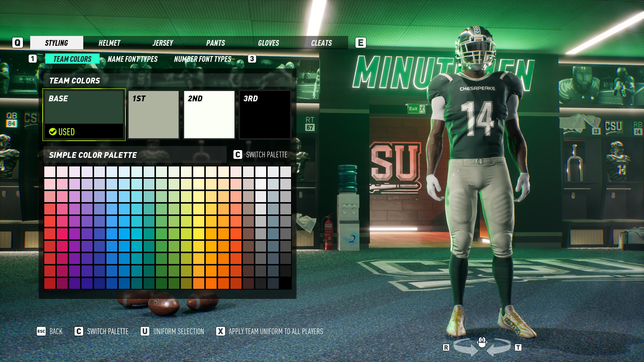Click the 1 key icon beside Team Colors
Screen dimensions: 644x362
32,59
